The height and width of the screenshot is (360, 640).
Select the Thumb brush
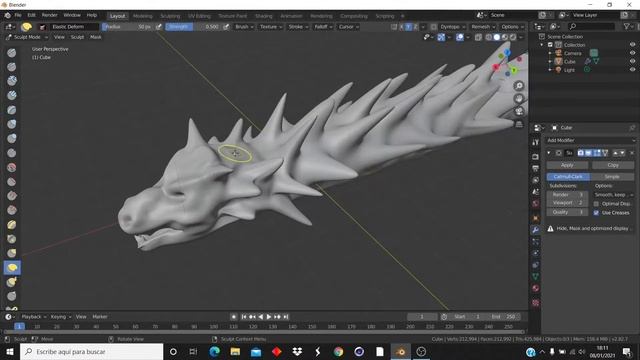click(12, 296)
